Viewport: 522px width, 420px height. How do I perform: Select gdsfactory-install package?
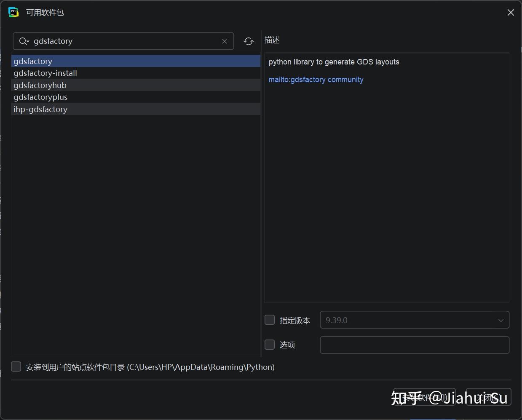[x=136, y=73]
